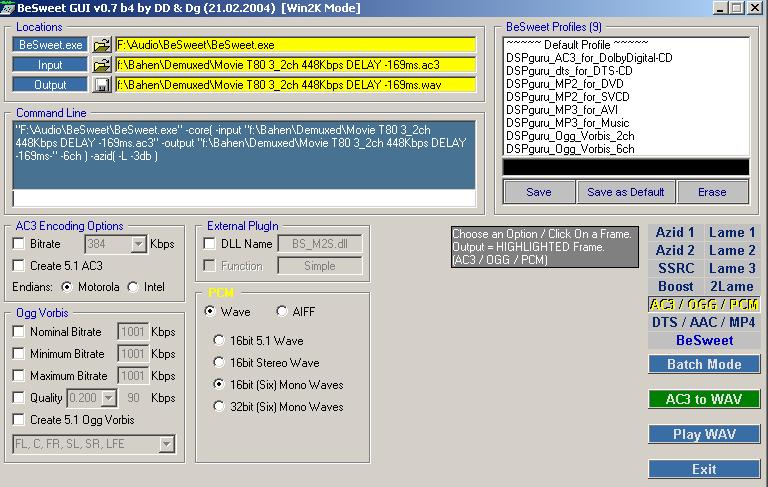Open folder icon for Input file
The height and width of the screenshot is (487, 768).
pyautogui.click(x=101, y=65)
